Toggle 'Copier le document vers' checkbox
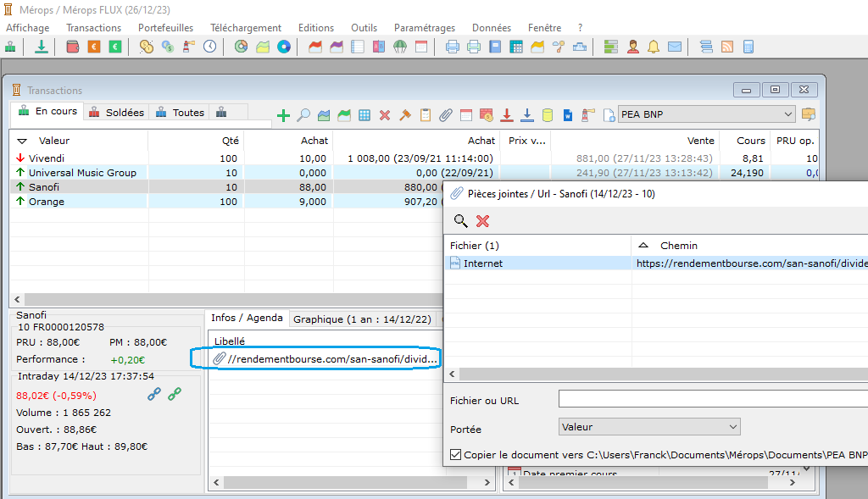The height and width of the screenshot is (499, 868). pyautogui.click(x=455, y=455)
